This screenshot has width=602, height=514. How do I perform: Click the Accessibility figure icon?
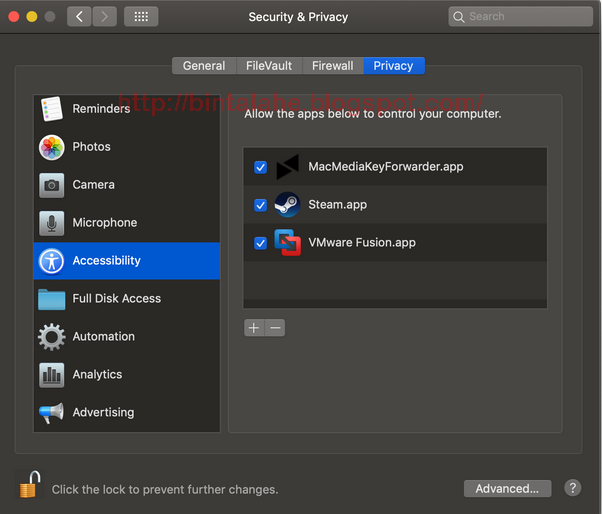pos(51,261)
